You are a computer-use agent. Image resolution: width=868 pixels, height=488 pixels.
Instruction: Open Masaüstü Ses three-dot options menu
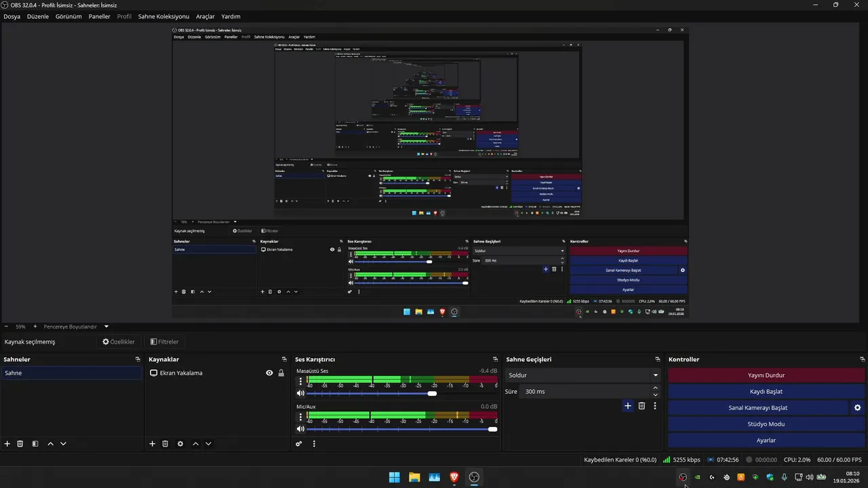click(x=301, y=382)
